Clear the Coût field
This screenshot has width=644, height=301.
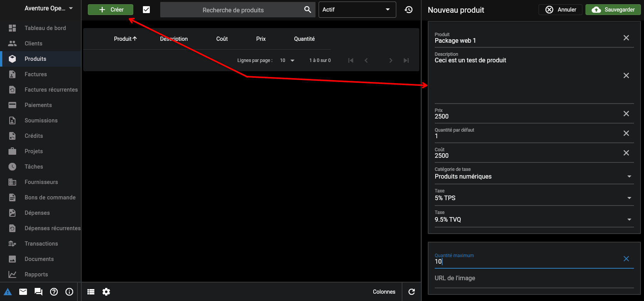coord(626,153)
